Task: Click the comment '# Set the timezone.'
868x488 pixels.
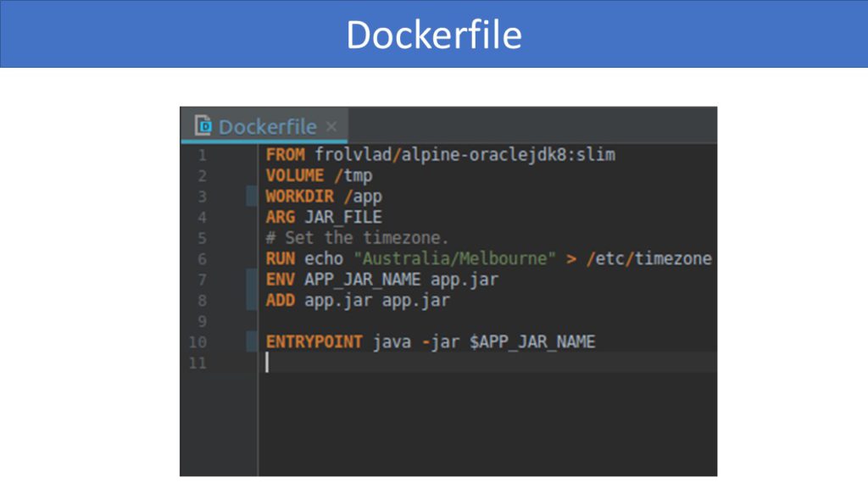Action: tap(357, 238)
